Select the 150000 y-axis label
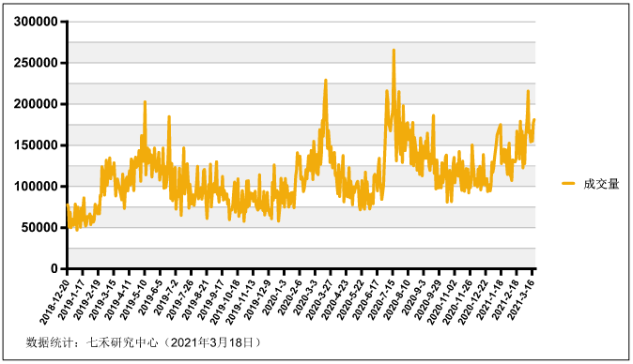The height and width of the screenshot is (364, 633). (36, 145)
